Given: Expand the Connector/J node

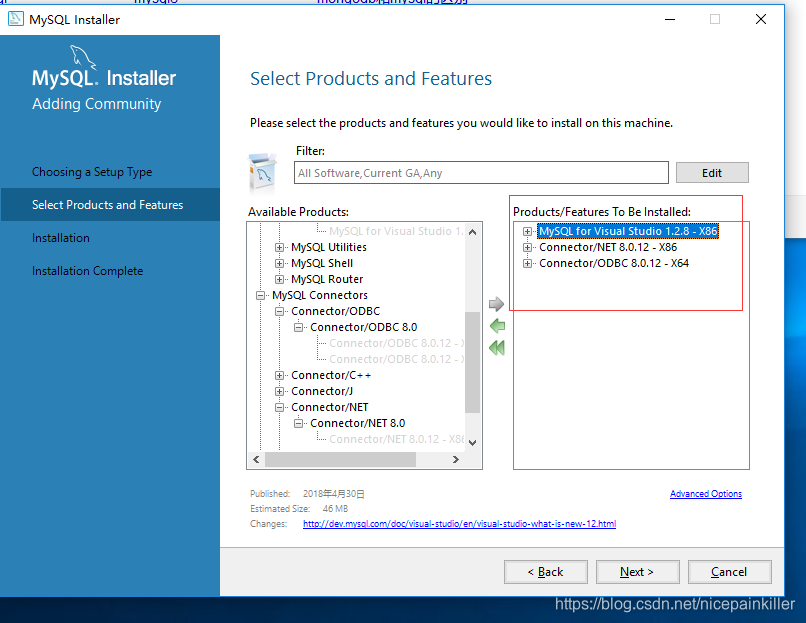Looking at the screenshot, I should [279, 391].
